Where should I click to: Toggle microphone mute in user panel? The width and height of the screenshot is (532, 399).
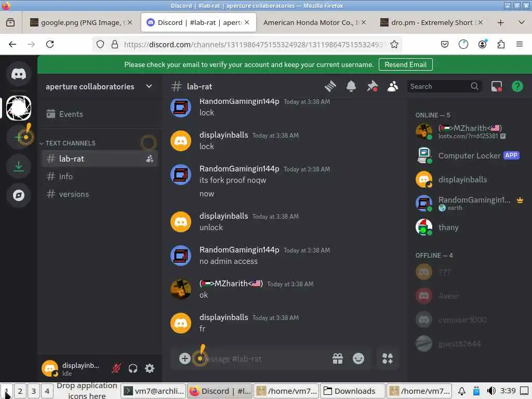(x=116, y=368)
